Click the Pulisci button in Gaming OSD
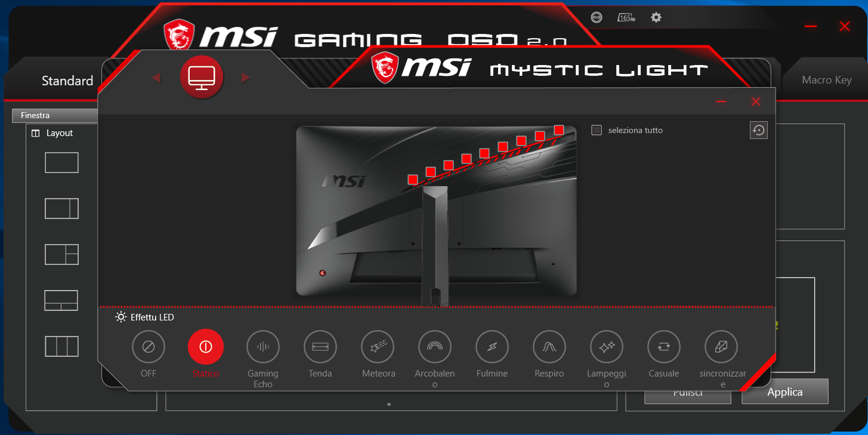The image size is (868, 435). (x=688, y=394)
